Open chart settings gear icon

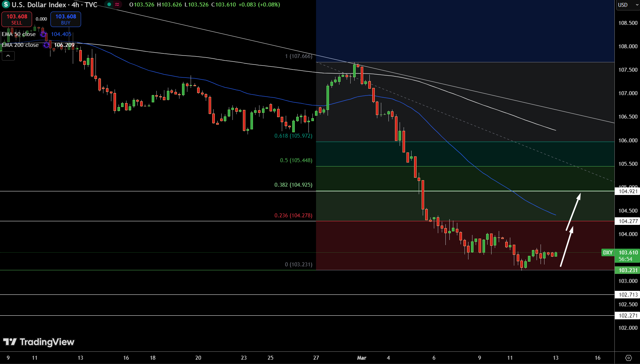pos(628,358)
